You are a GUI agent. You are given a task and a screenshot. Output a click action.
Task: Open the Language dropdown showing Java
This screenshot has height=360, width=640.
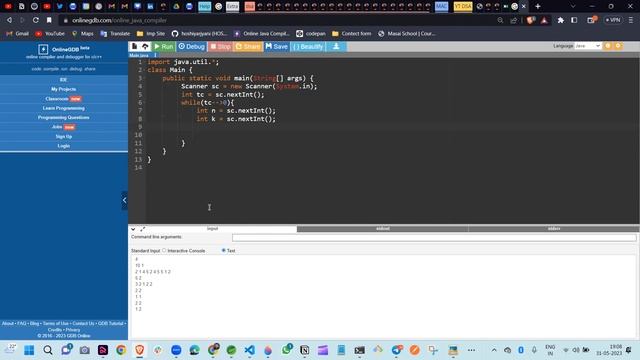click(x=587, y=46)
